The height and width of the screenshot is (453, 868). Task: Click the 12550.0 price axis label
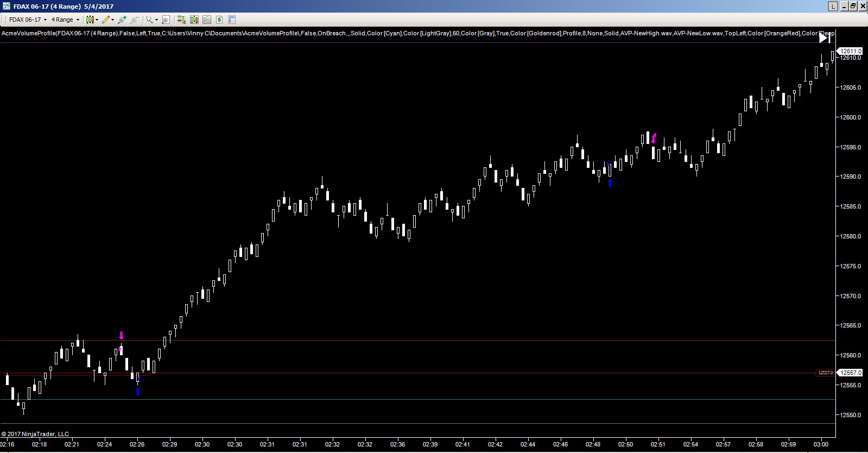tap(851, 415)
